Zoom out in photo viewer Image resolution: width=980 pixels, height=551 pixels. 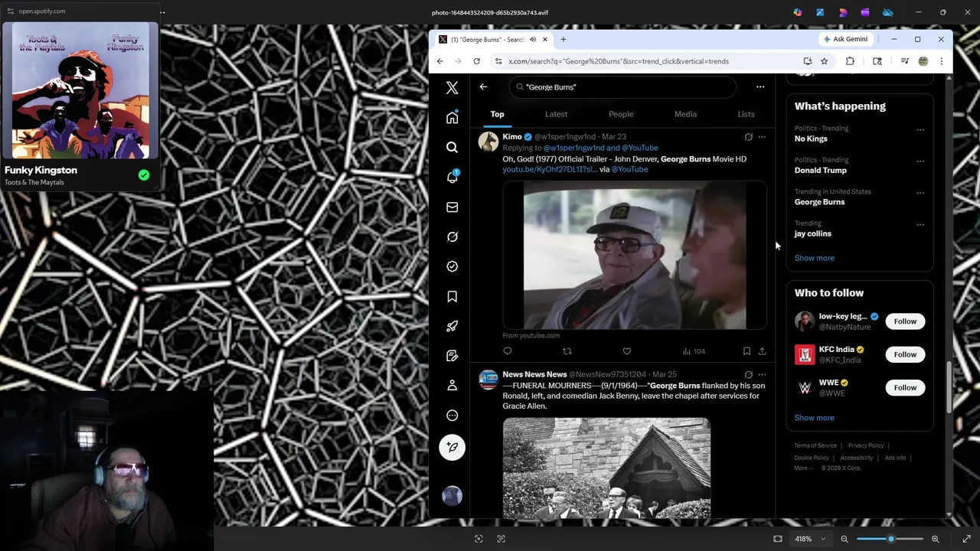[844, 539]
